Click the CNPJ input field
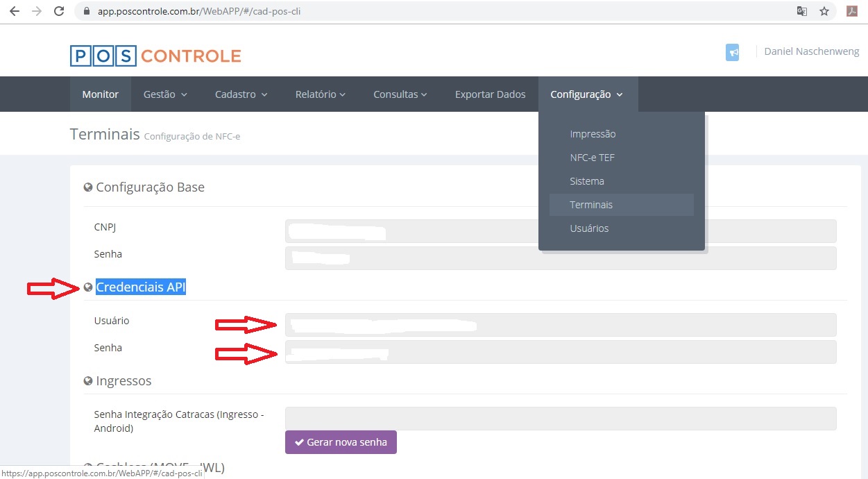Screen dimensions: 868x479 (561, 231)
